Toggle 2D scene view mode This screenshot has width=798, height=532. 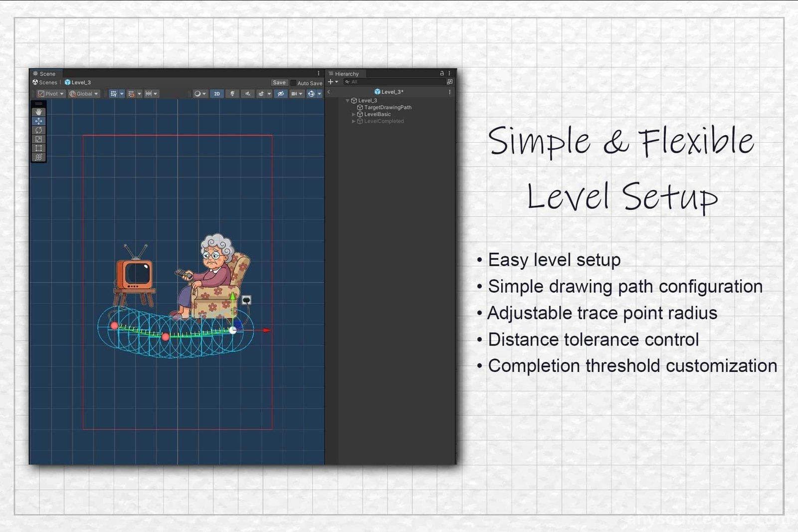[x=216, y=94]
